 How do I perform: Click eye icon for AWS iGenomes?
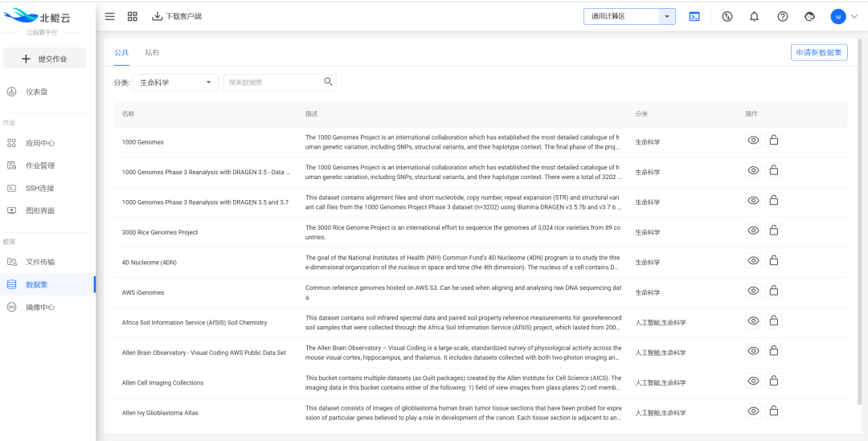[x=753, y=290]
